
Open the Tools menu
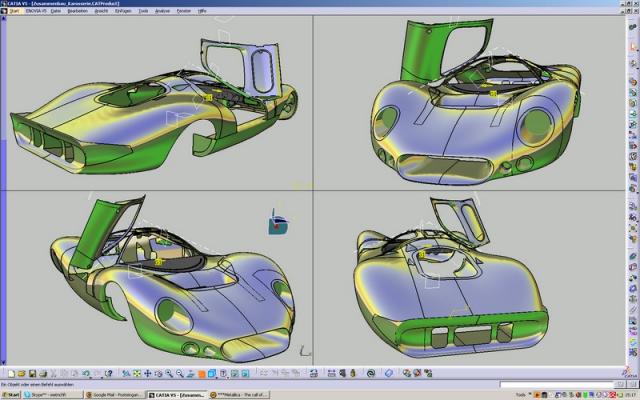(143, 11)
